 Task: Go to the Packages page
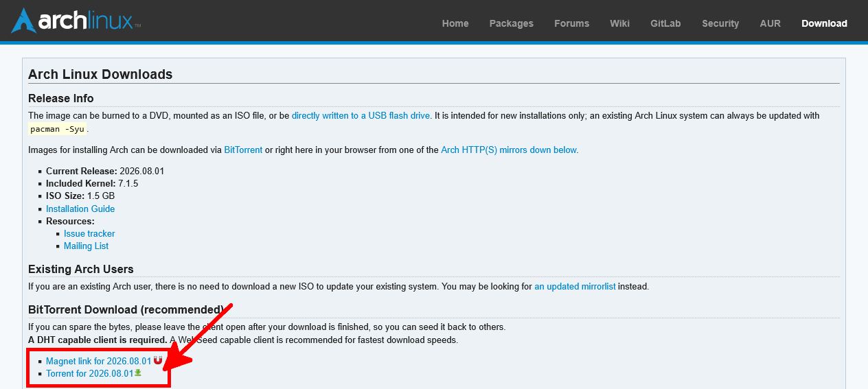[x=512, y=23]
